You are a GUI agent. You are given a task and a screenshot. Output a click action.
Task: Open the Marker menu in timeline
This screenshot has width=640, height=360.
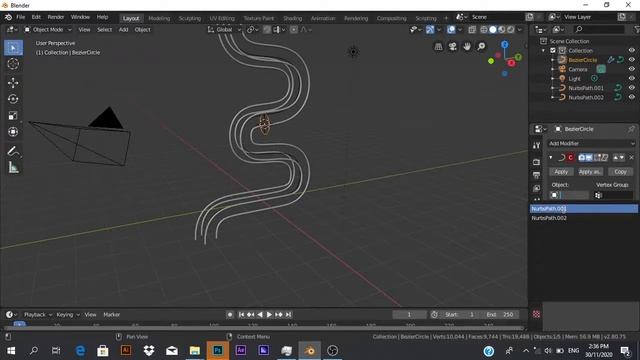(x=111, y=315)
